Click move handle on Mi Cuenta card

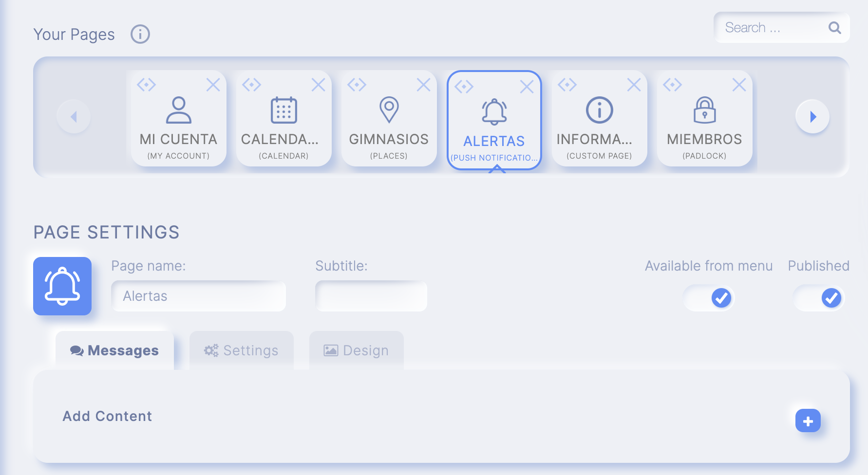146,85
